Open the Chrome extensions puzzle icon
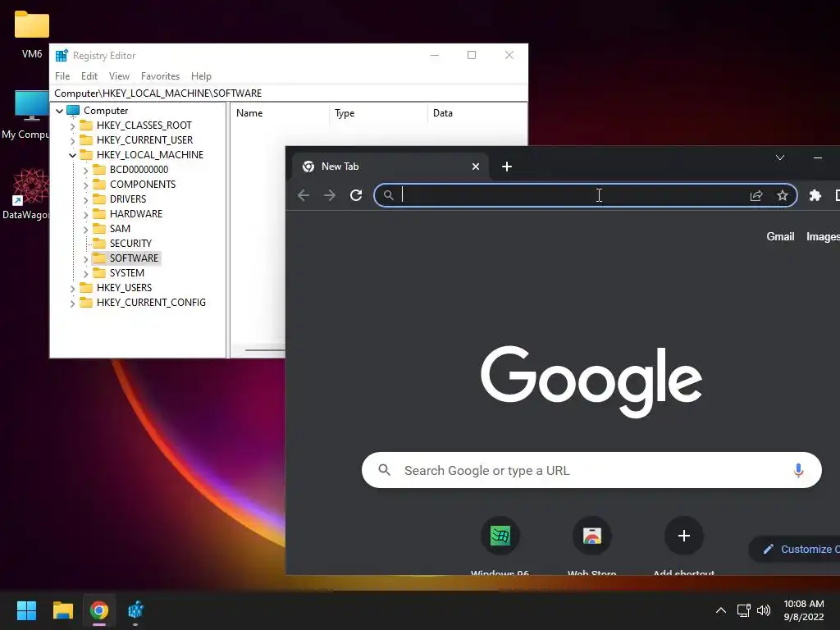840x630 pixels. tap(815, 195)
